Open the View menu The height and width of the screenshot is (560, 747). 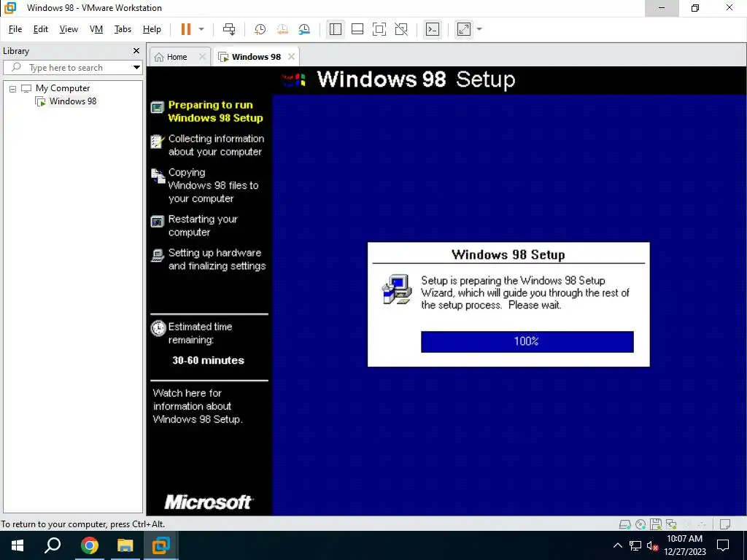[69, 29]
